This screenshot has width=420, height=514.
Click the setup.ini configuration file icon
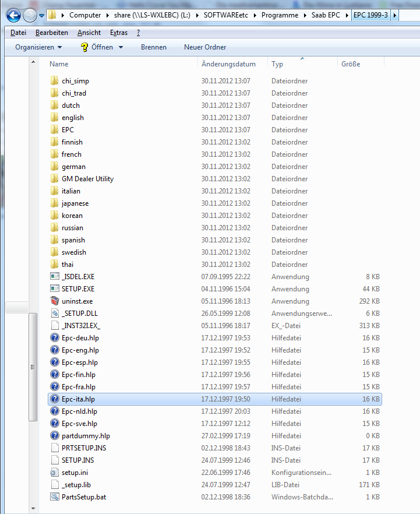click(x=54, y=473)
